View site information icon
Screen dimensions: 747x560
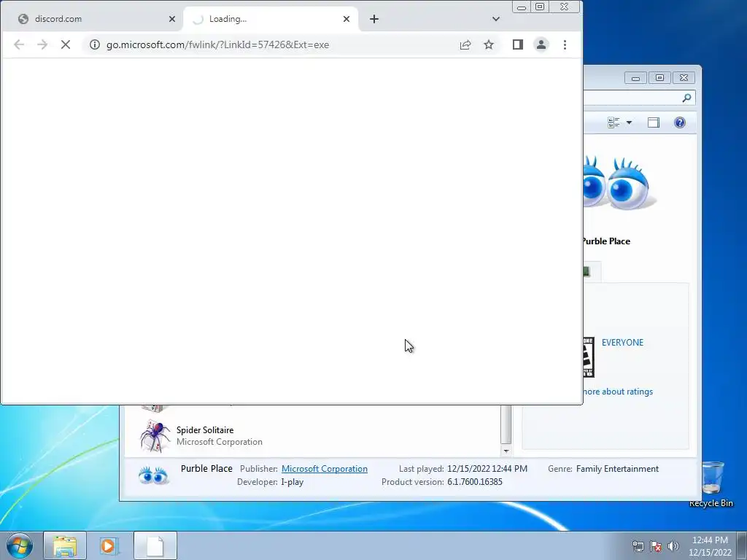[x=95, y=44]
